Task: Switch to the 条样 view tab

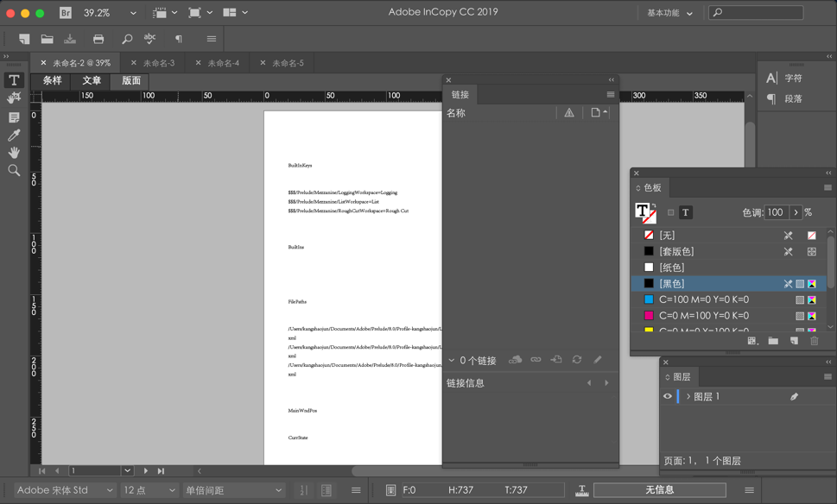Action: click(53, 80)
